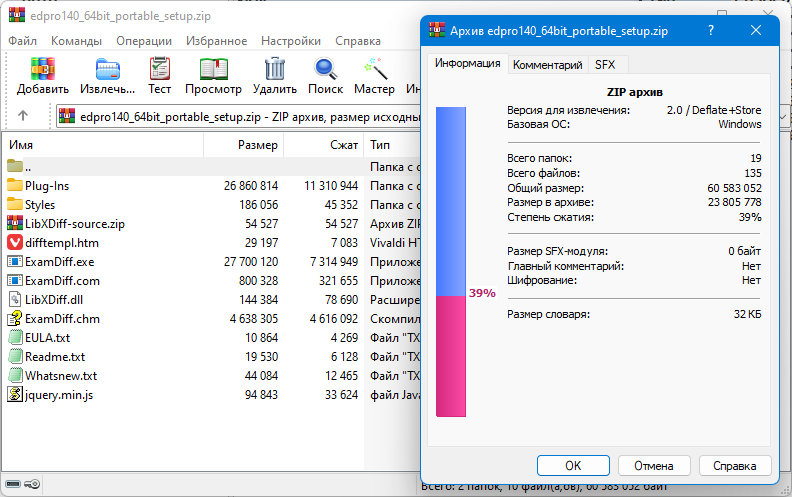This screenshot has height=497, width=792.
Task: Click the size value 4 638 305
Action: [254, 319]
